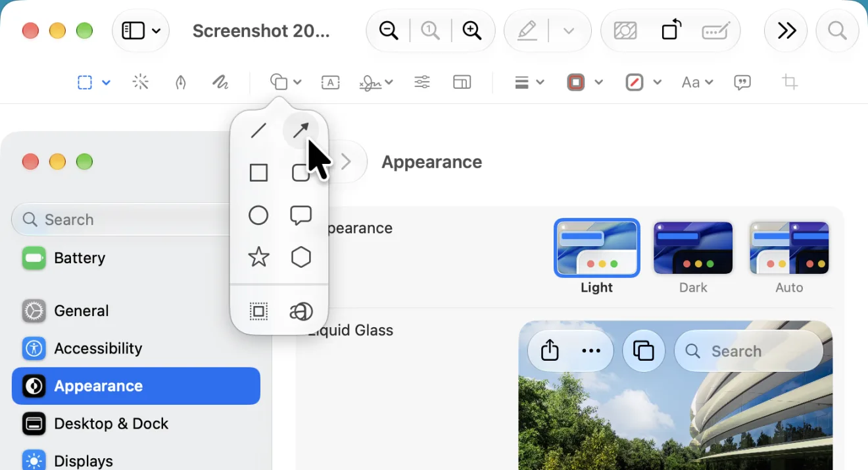Select the Text box tool

[330, 82]
